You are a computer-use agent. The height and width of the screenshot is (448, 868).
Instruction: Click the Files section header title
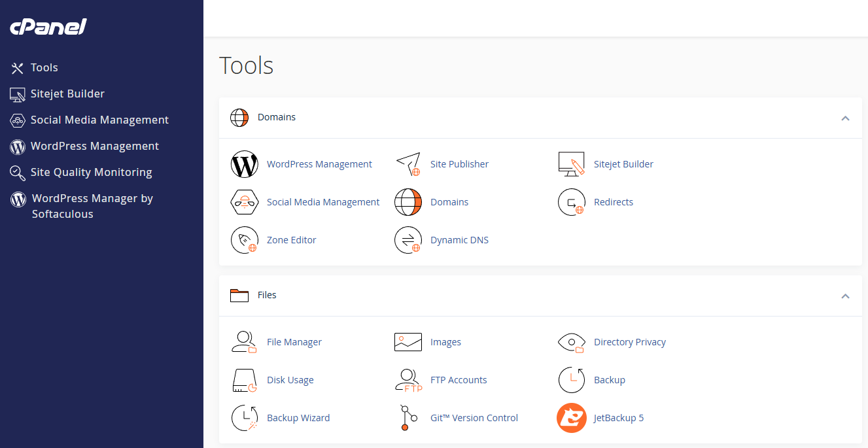267,295
